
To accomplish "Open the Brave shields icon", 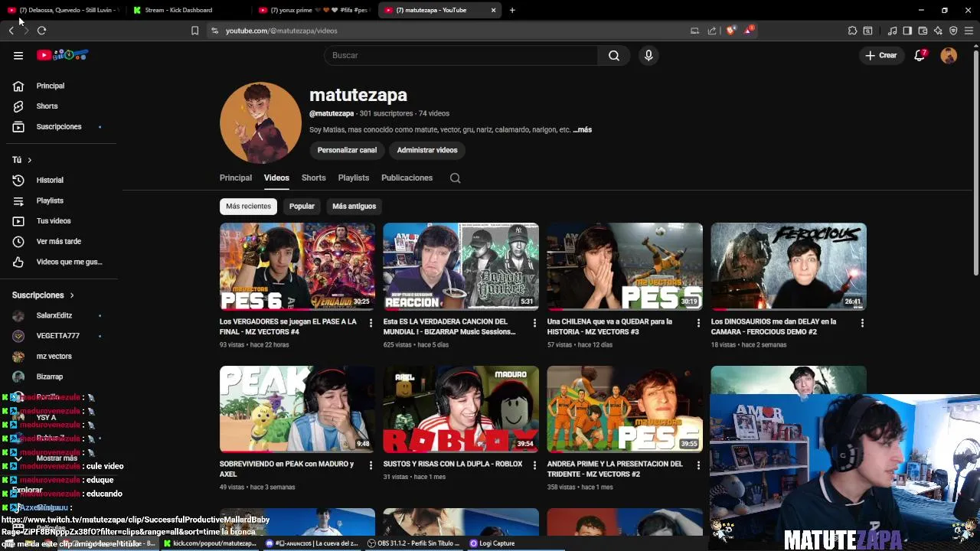I will pos(730,31).
